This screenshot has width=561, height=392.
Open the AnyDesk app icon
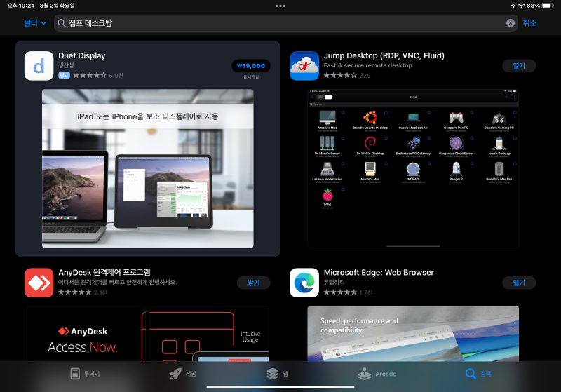click(39, 283)
